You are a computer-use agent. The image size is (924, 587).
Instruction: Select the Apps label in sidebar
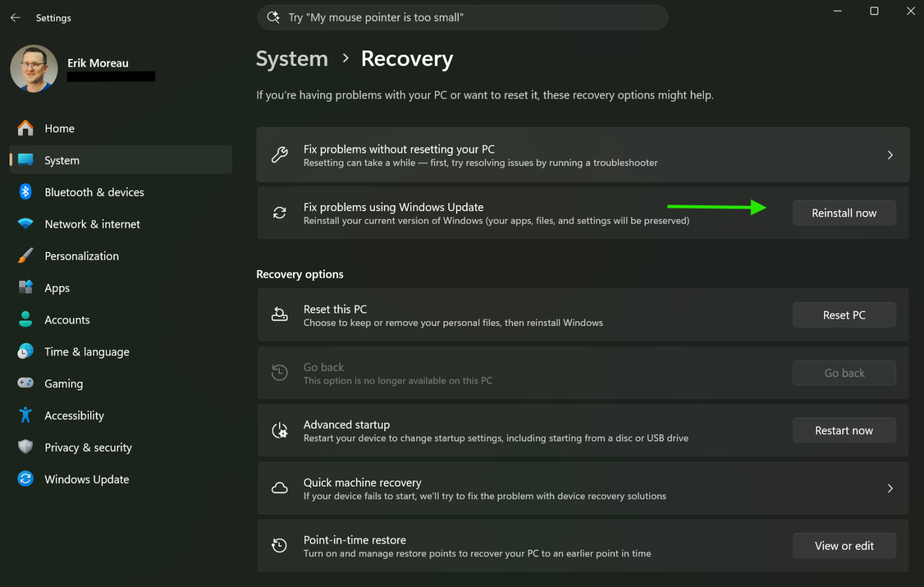click(x=57, y=288)
